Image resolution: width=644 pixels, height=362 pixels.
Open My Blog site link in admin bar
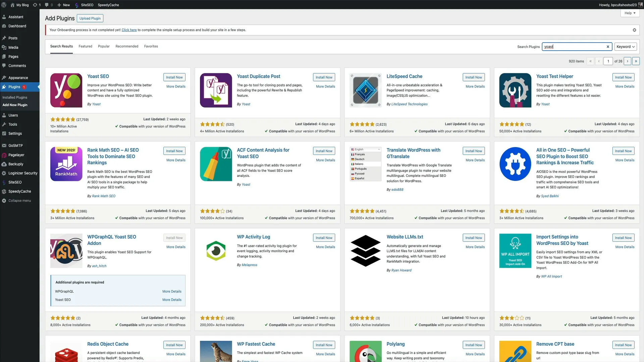pyautogui.click(x=19, y=5)
